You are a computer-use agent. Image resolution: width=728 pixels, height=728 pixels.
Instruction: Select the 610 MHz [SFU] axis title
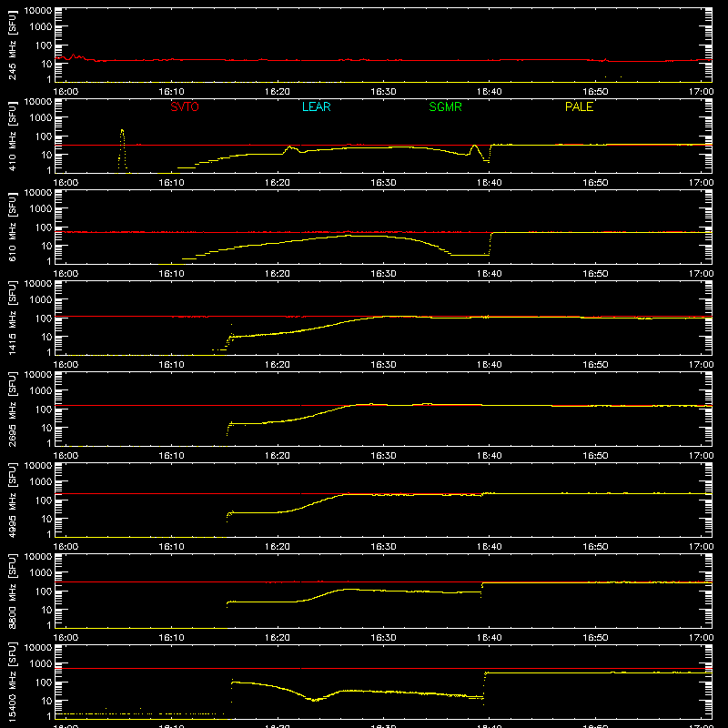point(12,227)
